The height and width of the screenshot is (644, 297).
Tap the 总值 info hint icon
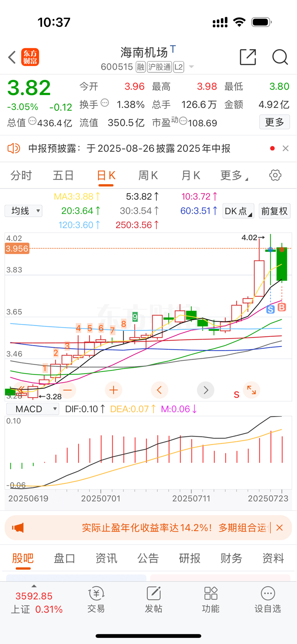pyautogui.click(x=32, y=121)
